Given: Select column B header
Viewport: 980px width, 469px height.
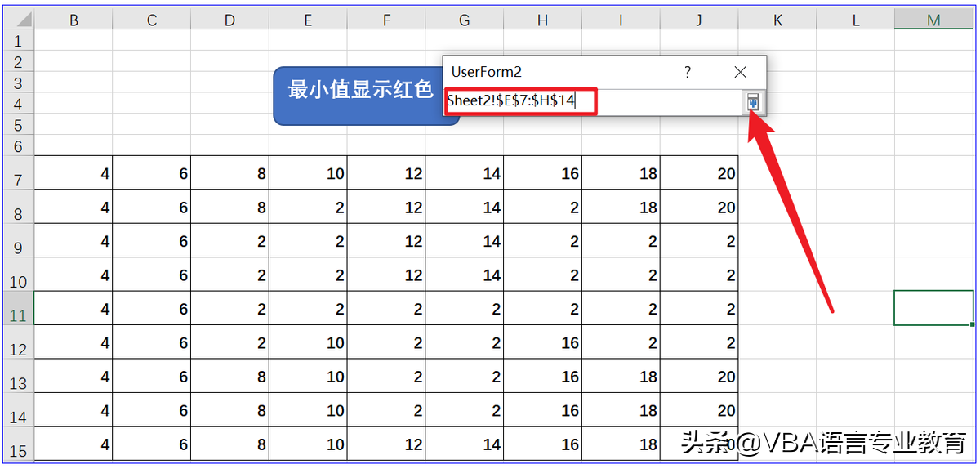Looking at the screenshot, I should [x=73, y=20].
